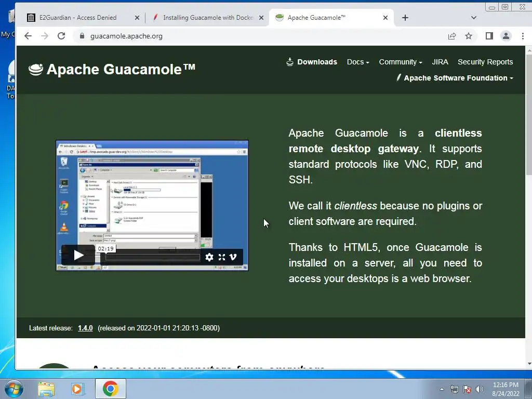Click the demo video thumbnail
The width and height of the screenshot is (532, 399).
152,205
